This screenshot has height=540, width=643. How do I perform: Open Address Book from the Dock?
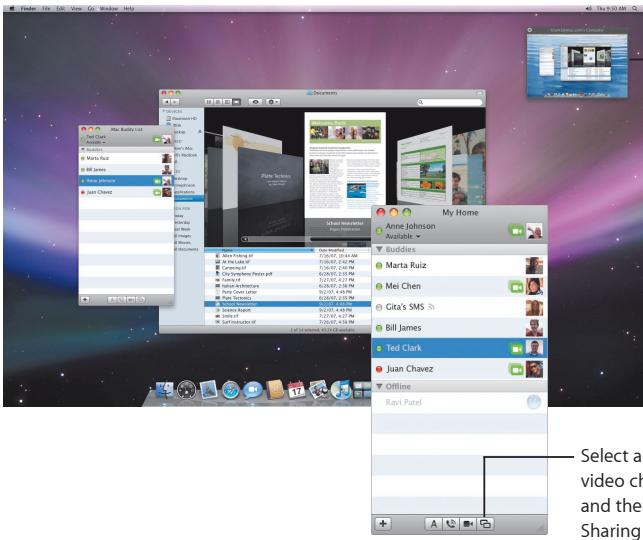click(x=274, y=390)
